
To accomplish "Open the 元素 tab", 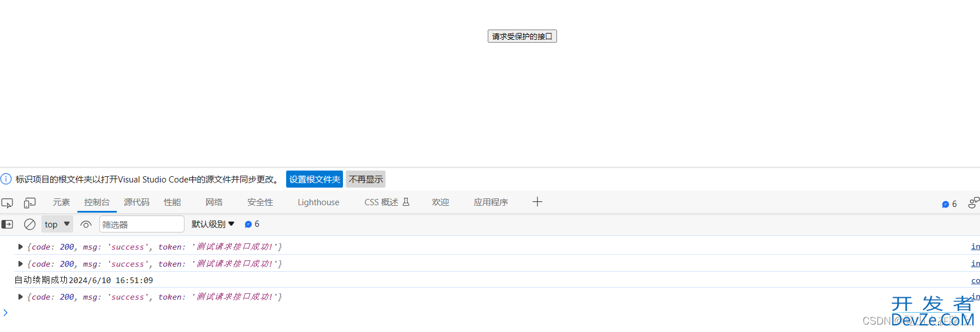I will pos(61,202).
